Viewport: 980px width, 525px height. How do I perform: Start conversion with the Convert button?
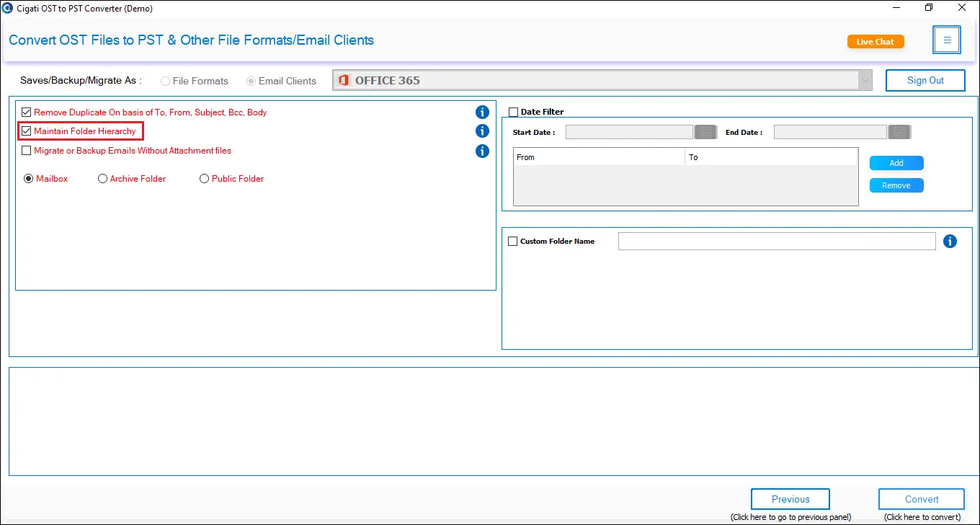[x=922, y=499]
